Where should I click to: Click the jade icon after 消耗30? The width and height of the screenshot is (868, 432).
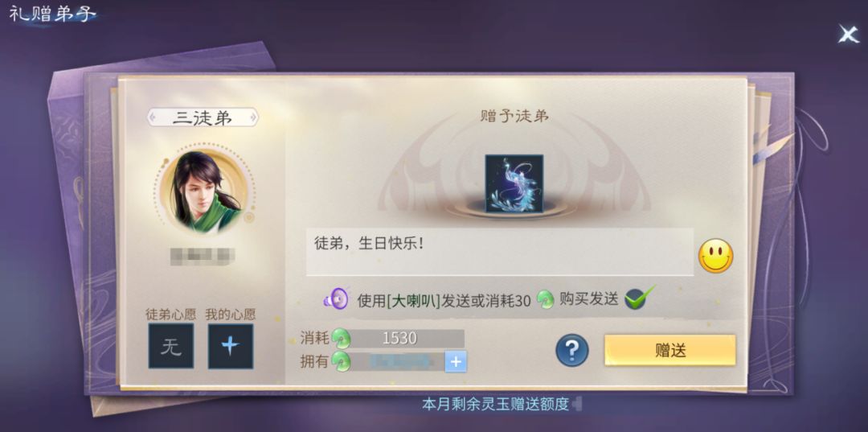coord(545,299)
